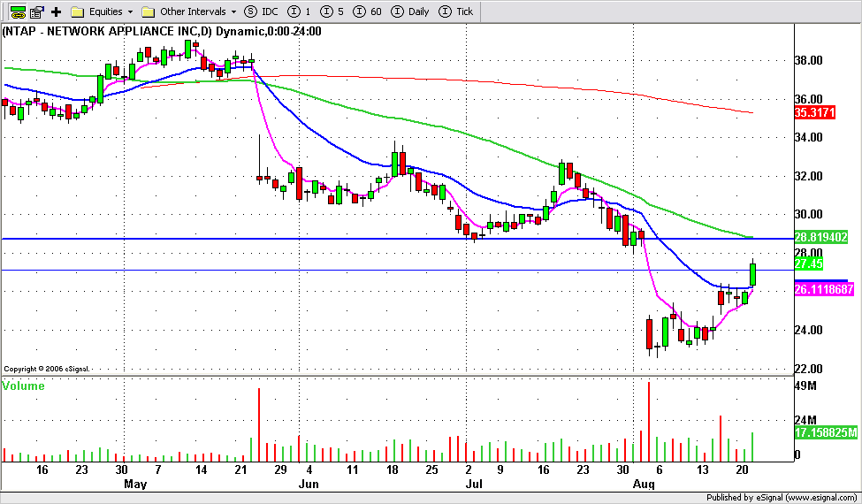Click the 17.158825M volume value label
862x504 pixels.
pyautogui.click(x=826, y=432)
